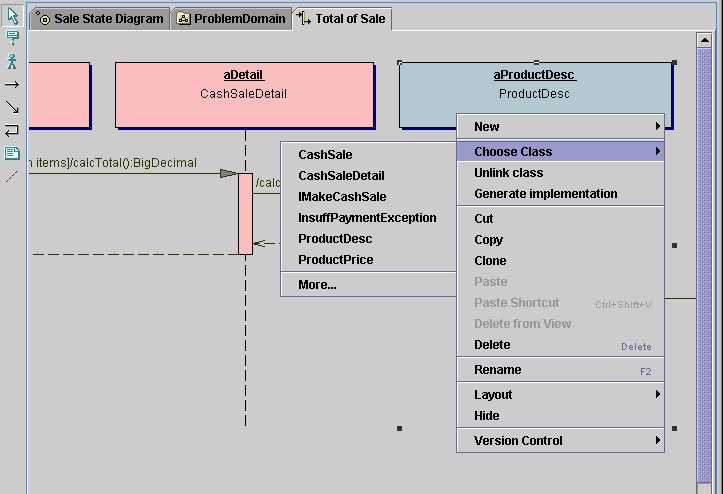Image resolution: width=723 pixels, height=494 pixels.
Task: Open the ProblemDomain tab
Action: [x=231, y=19]
